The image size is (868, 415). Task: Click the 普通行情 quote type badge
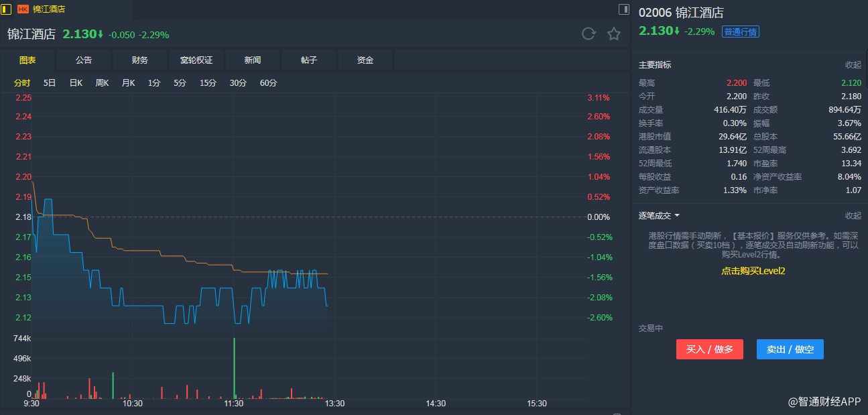coord(741,32)
